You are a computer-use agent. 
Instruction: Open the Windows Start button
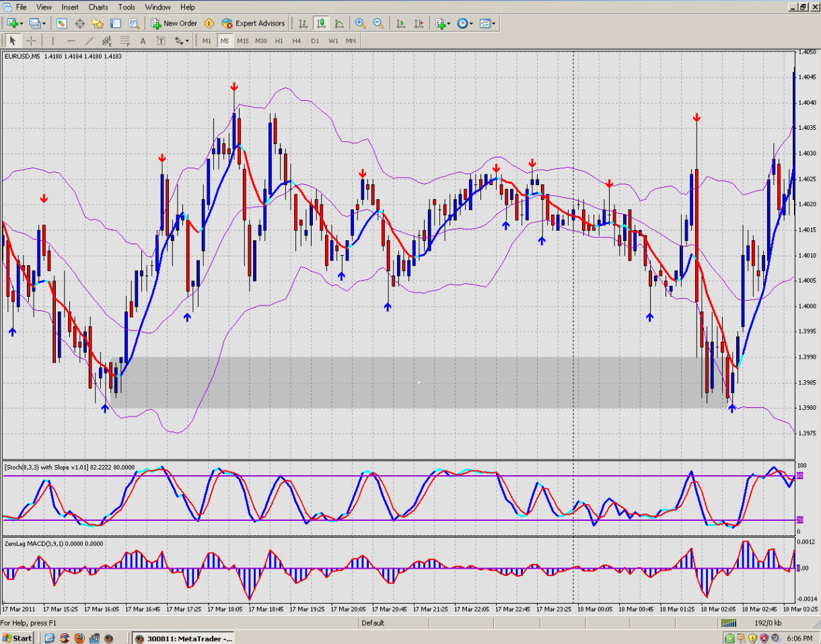tap(18, 637)
